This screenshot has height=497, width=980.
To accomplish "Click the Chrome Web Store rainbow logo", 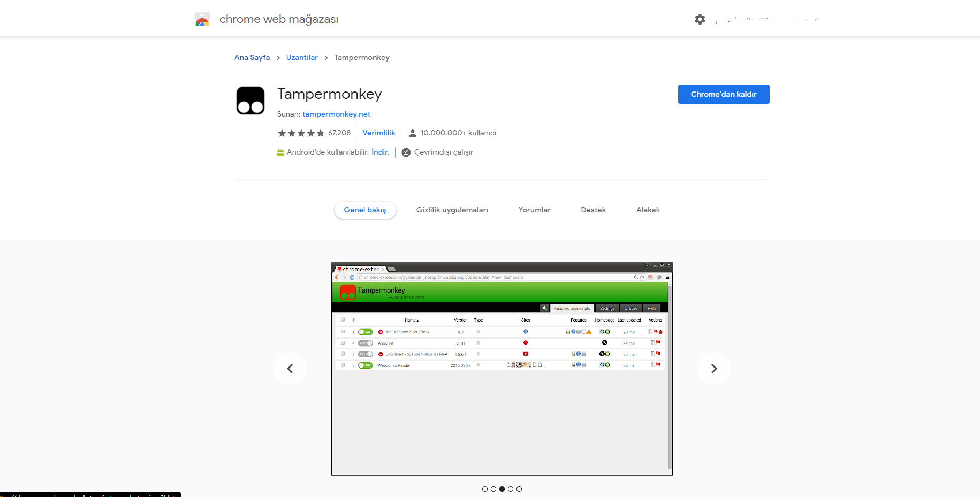I will pyautogui.click(x=202, y=20).
